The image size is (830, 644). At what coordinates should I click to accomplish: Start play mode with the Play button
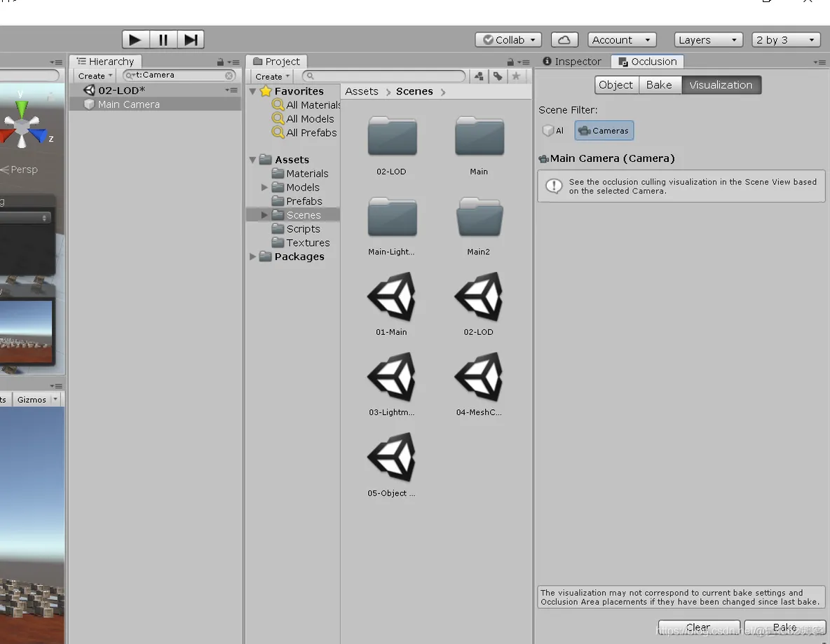[x=135, y=40]
